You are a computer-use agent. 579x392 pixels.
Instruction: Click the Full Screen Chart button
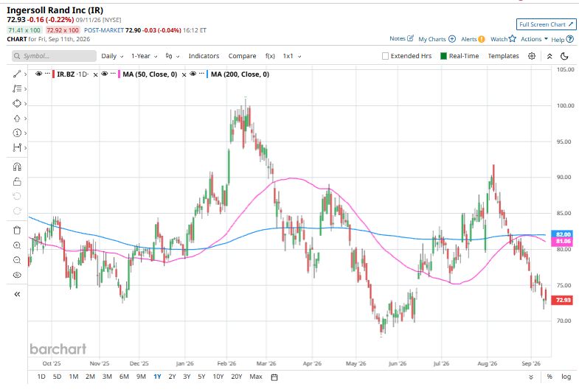(546, 24)
